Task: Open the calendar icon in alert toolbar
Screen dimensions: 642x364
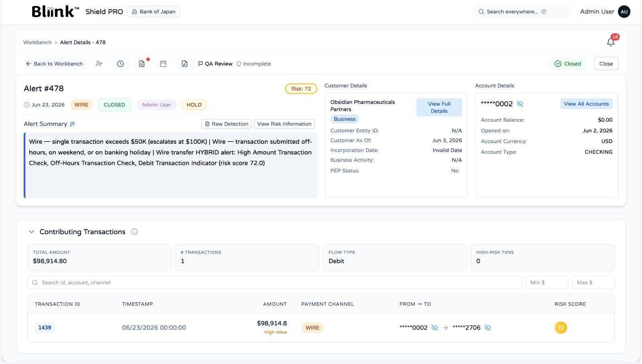Action: (x=163, y=64)
